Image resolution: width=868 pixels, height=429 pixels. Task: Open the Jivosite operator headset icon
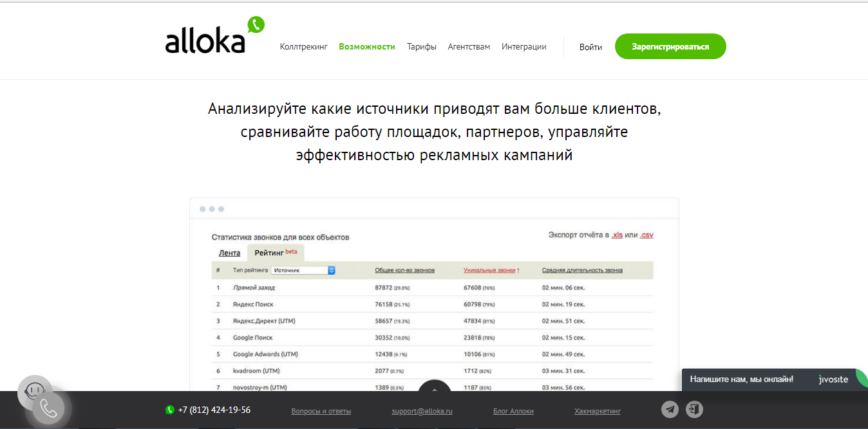coord(33,391)
